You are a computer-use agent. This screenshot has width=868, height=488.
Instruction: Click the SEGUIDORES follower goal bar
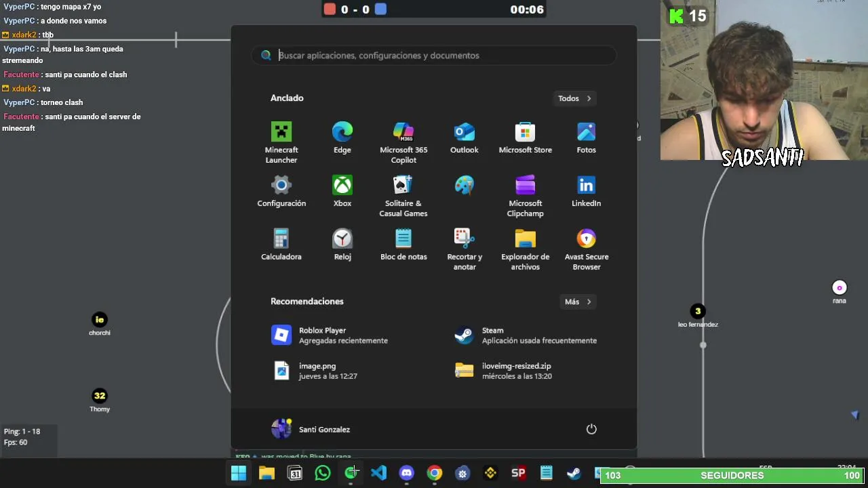point(732,476)
